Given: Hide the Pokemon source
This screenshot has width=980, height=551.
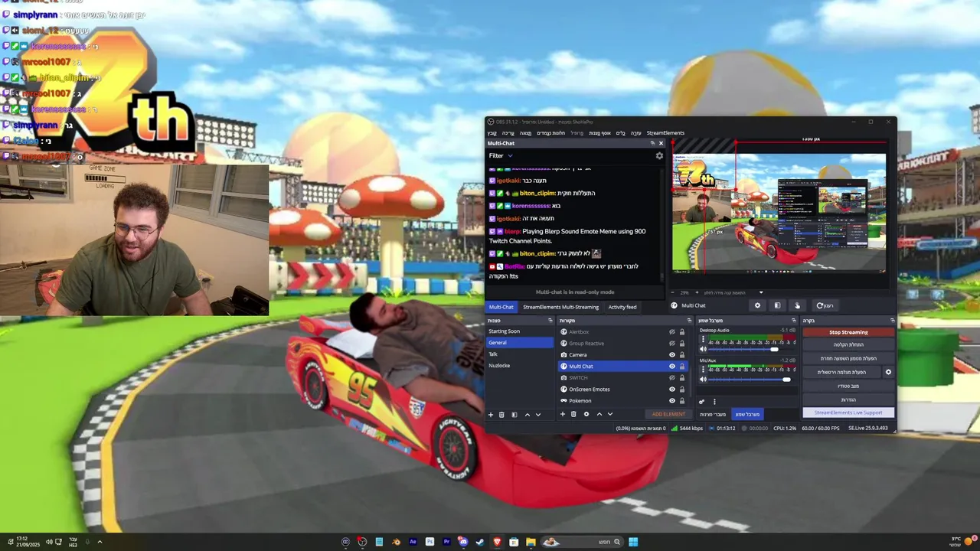Looking at the screenshot, I should (672, 401).
